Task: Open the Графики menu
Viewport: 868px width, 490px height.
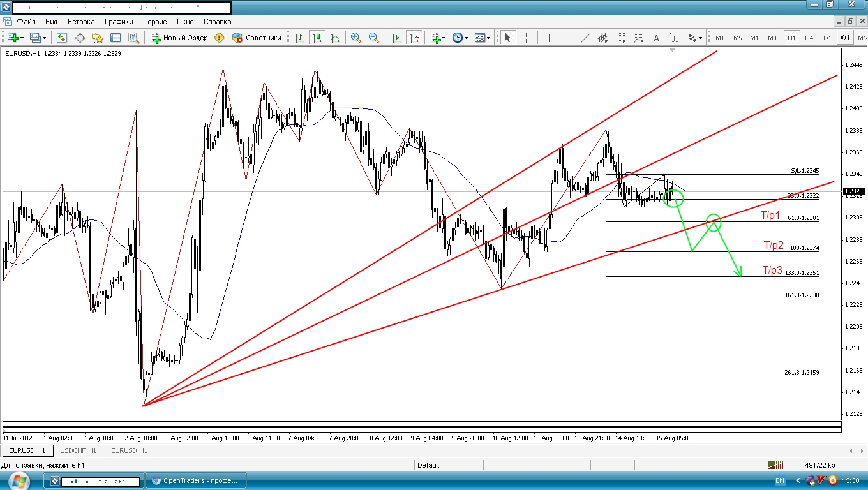Action: pyautogui.click(x=119, y=21)
